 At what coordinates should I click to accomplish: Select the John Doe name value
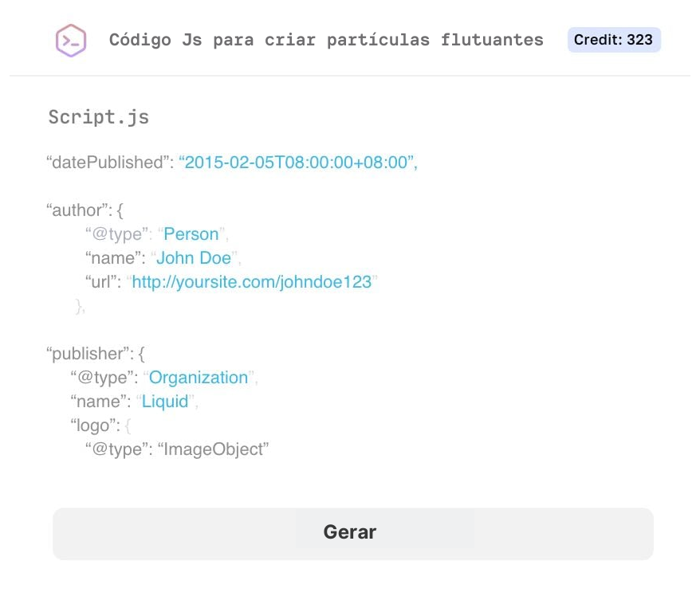coord(194,258)
